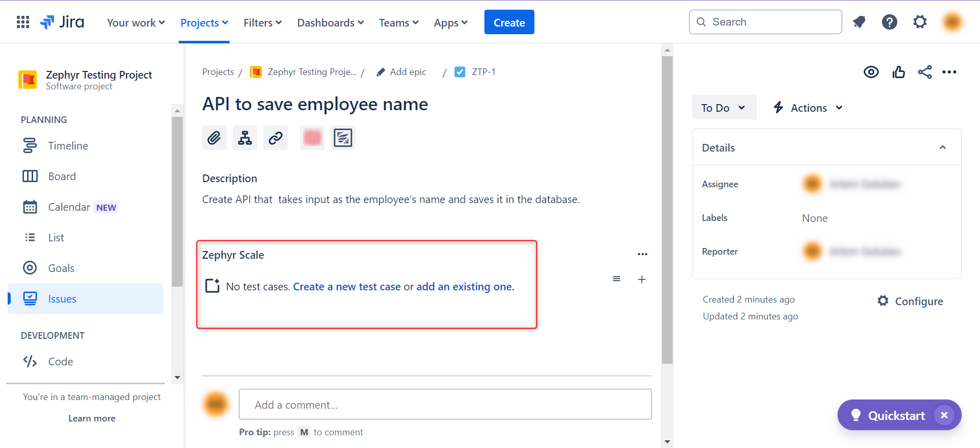The image size is (980, 448).
Task: Click the sidebar vertical scrollbar
Action: 177,202
